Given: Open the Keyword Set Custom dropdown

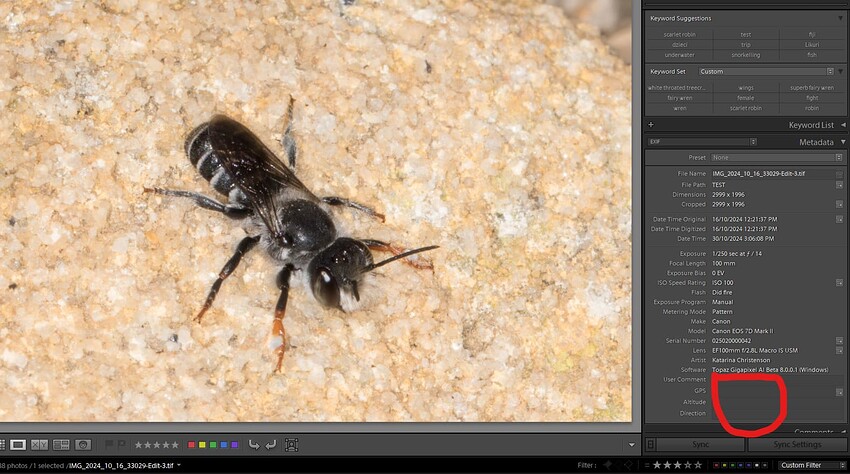Looking at the screenshot, I should point(766,72).
